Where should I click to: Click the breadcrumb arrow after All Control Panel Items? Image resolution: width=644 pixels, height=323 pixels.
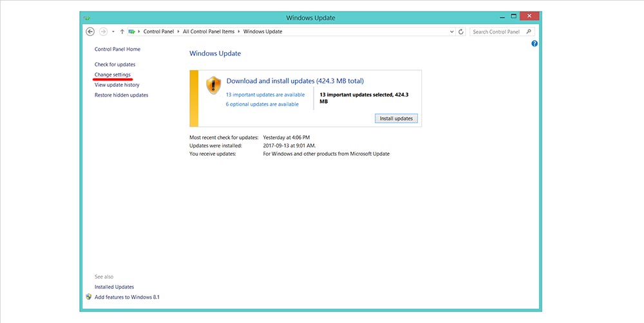(239, 32)
